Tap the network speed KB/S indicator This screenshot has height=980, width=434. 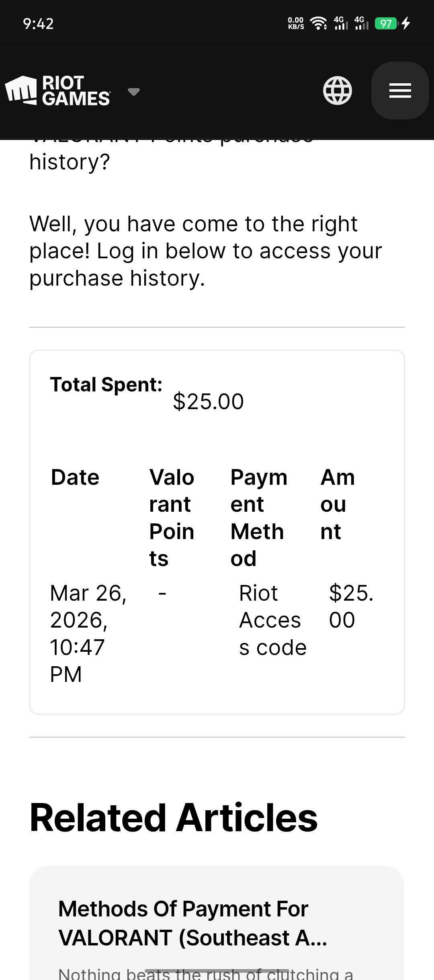click(296, 23)
